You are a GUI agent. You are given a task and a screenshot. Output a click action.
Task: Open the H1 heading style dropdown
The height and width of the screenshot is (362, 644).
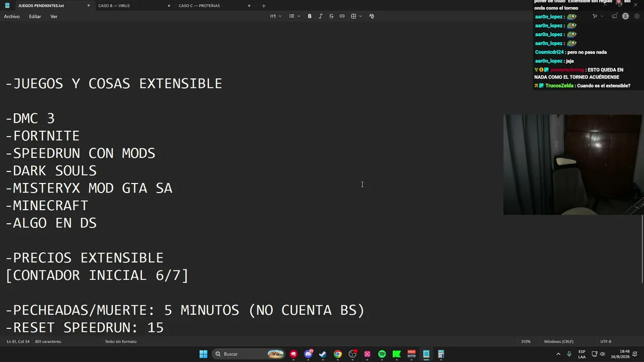[x=276, y=16]
